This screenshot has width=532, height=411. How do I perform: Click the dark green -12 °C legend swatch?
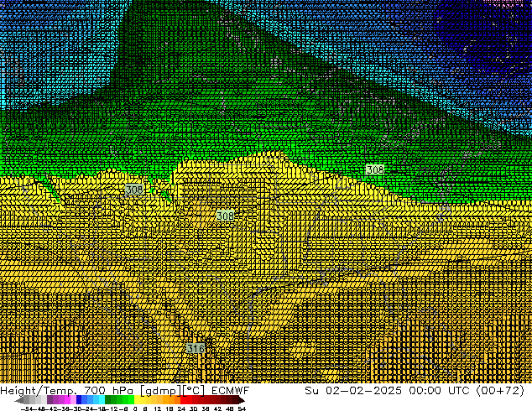(x=108, y=399)
